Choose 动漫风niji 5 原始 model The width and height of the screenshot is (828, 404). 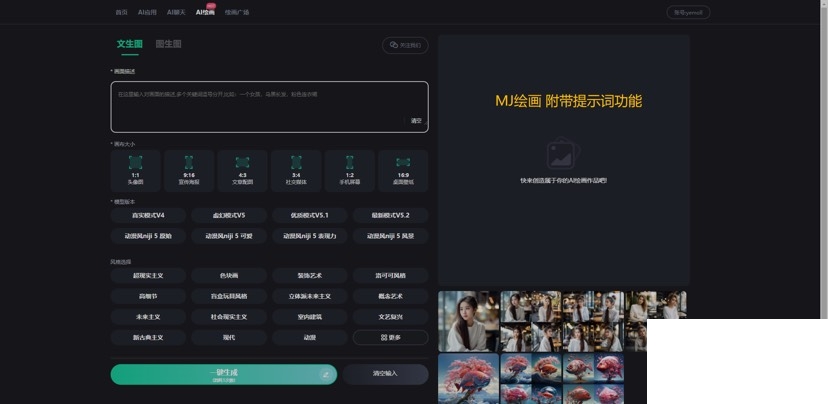148,236
